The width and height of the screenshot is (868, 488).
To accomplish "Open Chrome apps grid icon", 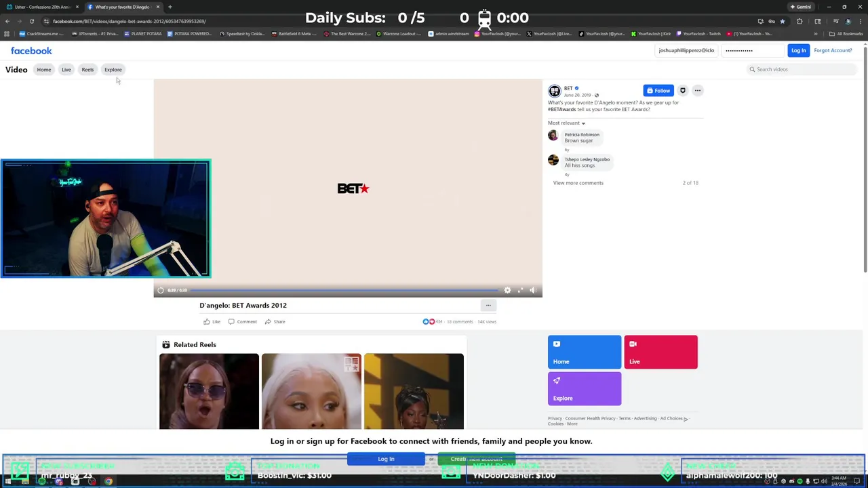I will point(7,34).
